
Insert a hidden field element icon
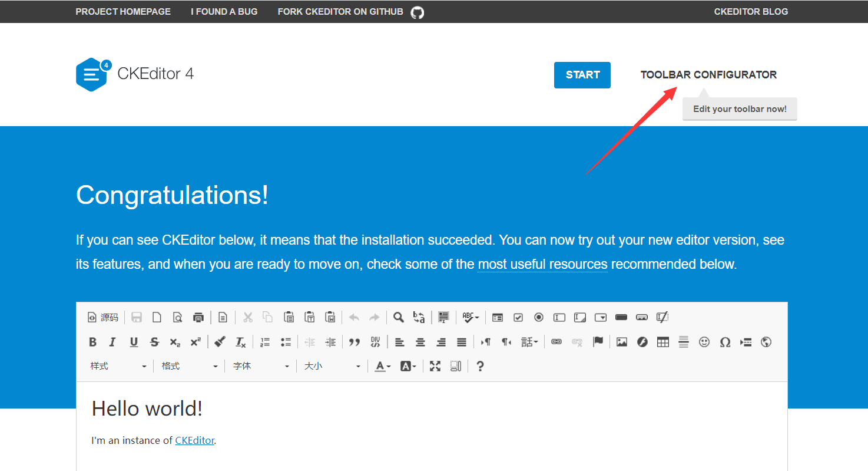[662, 317]
